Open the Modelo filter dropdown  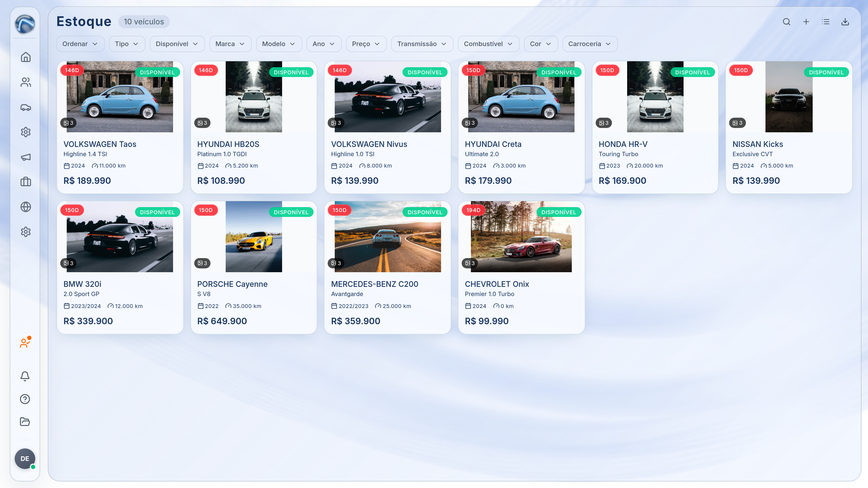279,44
